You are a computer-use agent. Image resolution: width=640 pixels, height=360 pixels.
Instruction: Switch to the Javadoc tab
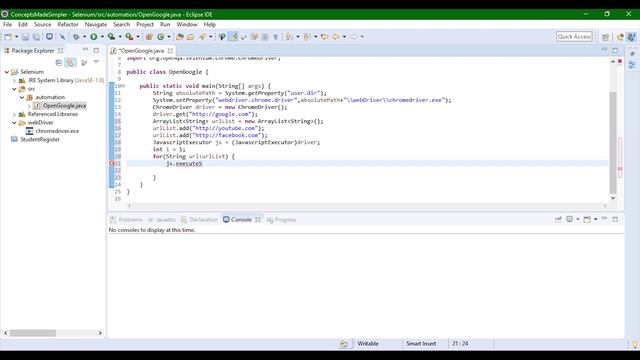click(x=162, y=220)
